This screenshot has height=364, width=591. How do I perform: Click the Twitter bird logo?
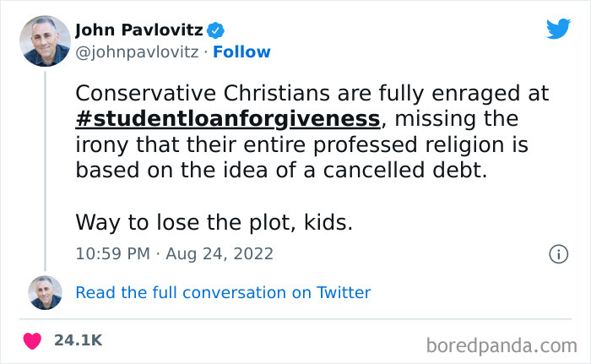(x=558, y=30)
